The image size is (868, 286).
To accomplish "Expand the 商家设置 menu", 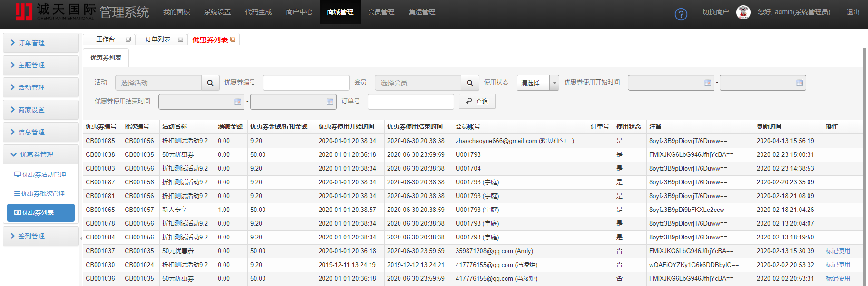I will (41, 110).
